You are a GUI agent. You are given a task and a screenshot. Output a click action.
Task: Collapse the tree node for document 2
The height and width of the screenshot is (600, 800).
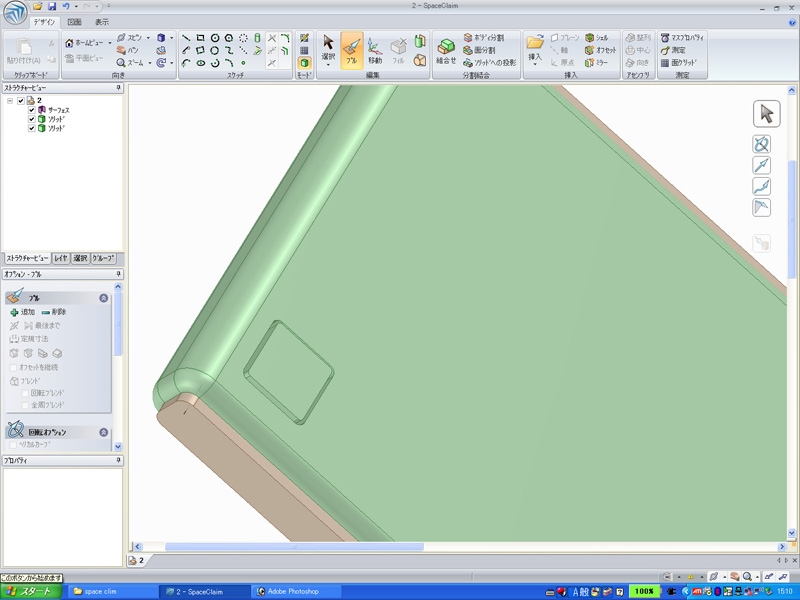[x=10, y=100]
